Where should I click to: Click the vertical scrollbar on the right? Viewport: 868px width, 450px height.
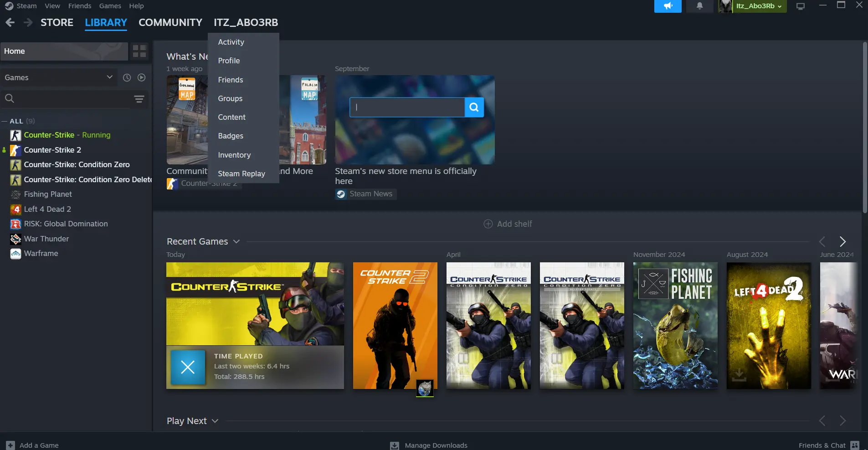pos(864,128)
